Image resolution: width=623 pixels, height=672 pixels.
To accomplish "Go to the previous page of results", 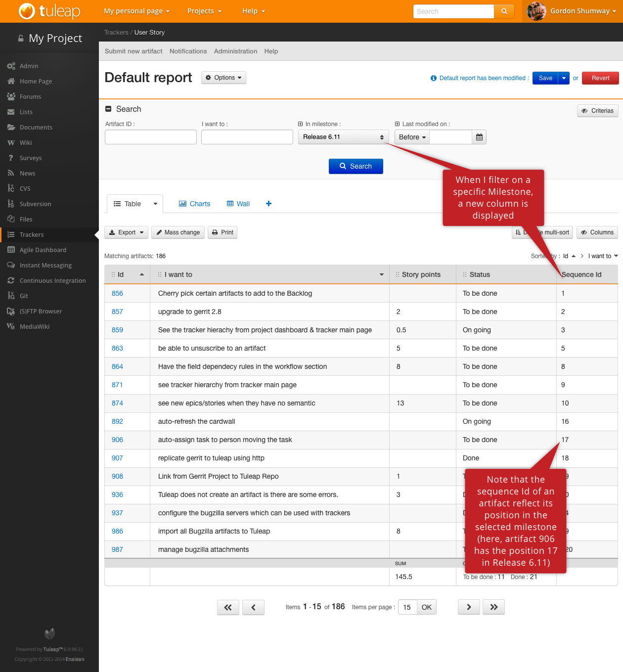I will click(253, 607).
